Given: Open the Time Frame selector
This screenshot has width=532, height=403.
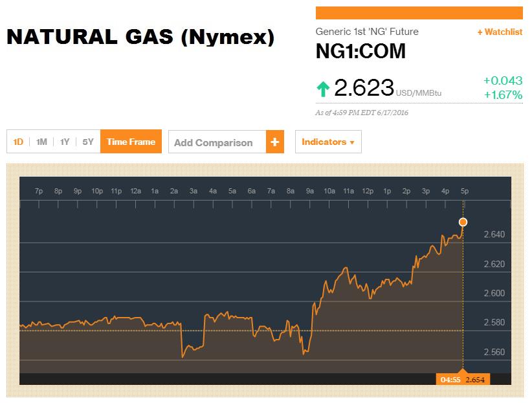Looking at the screenshot, I should coord(131,142).
